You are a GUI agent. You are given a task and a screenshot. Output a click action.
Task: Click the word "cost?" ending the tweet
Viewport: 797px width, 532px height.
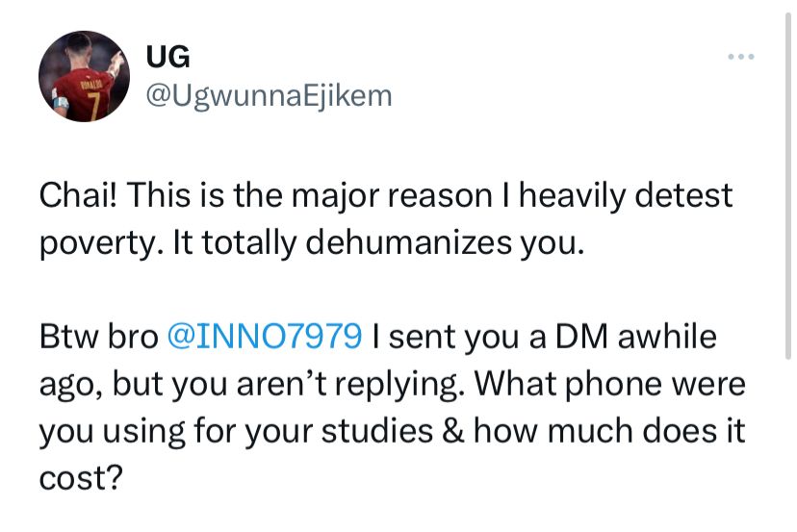point(81,477)
